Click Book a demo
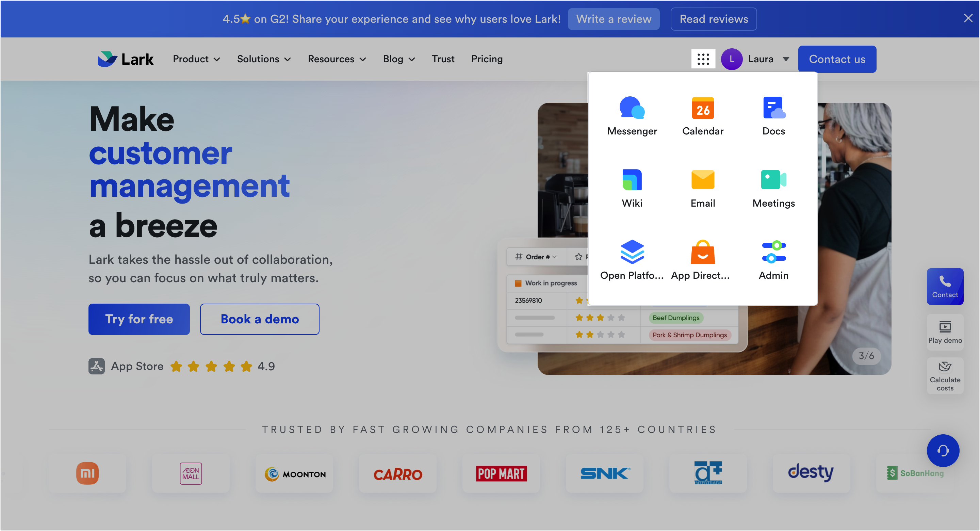 [x=259, y=319]
